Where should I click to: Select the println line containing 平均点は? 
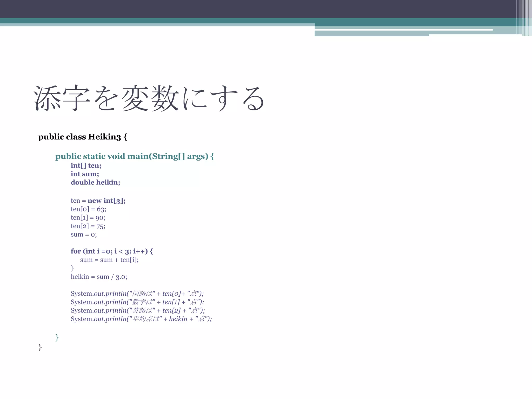(x=141, y=319)
